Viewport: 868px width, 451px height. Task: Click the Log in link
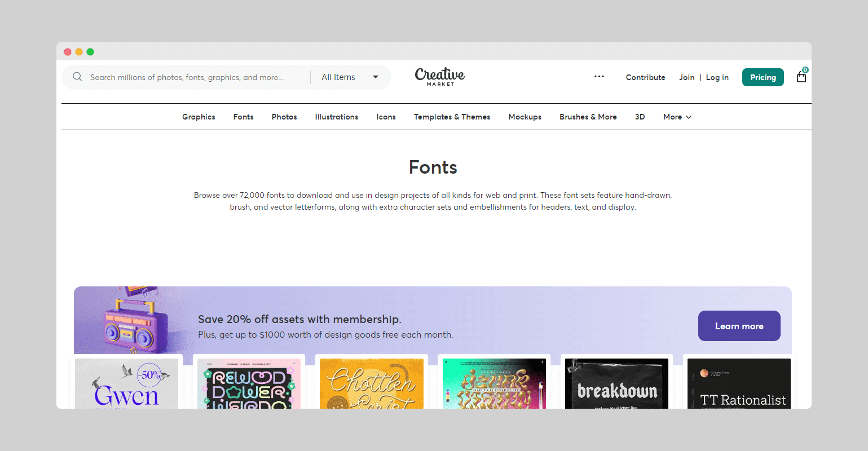(717, 77)
